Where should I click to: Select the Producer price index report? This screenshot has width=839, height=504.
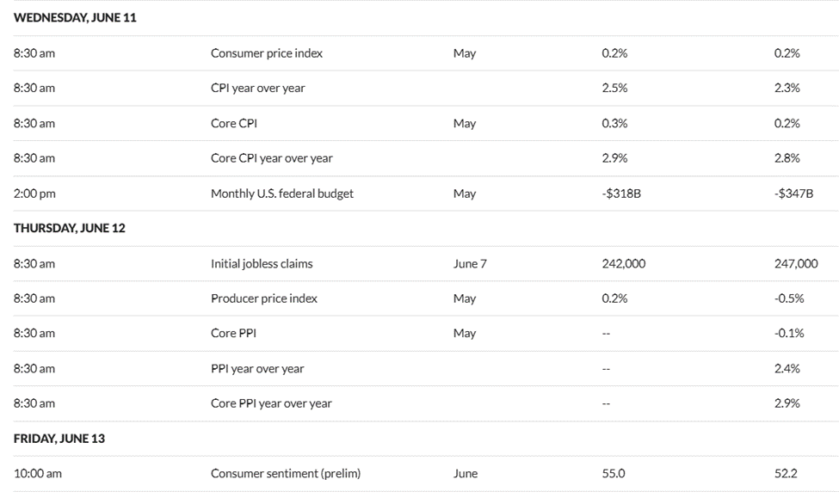(x=264, y=298)
